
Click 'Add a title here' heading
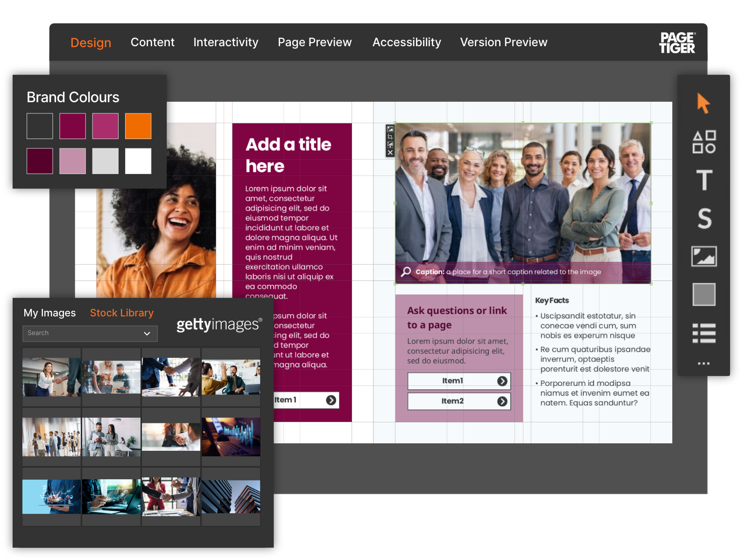289,155
